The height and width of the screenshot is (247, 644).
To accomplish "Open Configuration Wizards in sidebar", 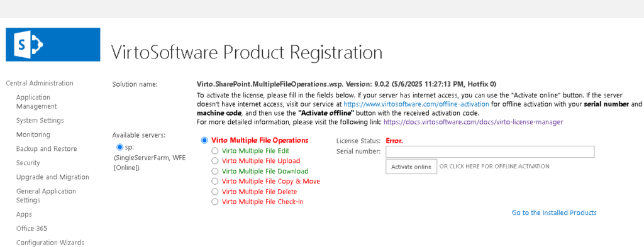I will (50, 243).
